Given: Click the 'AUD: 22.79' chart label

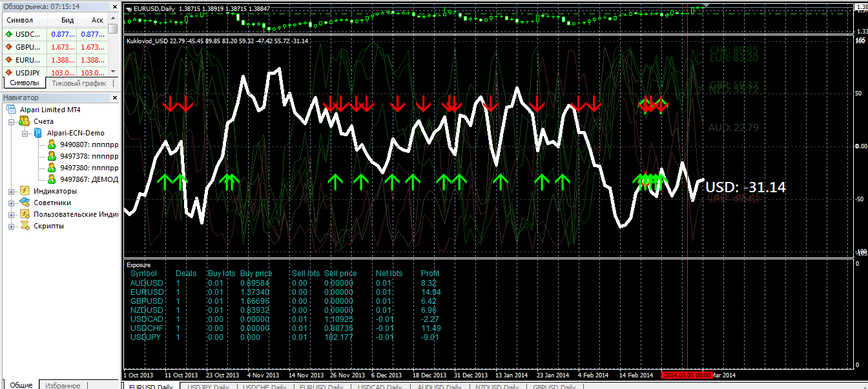Looking at the screenshot, I should tap(734, 128).
